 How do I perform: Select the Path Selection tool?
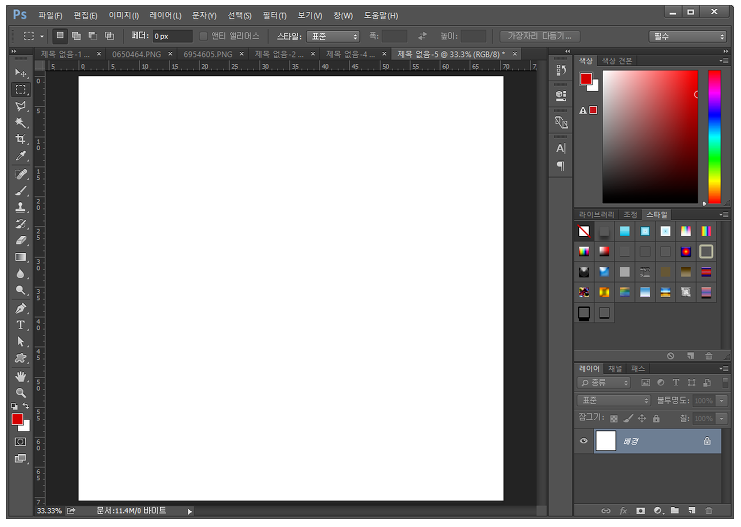point(21,342)
